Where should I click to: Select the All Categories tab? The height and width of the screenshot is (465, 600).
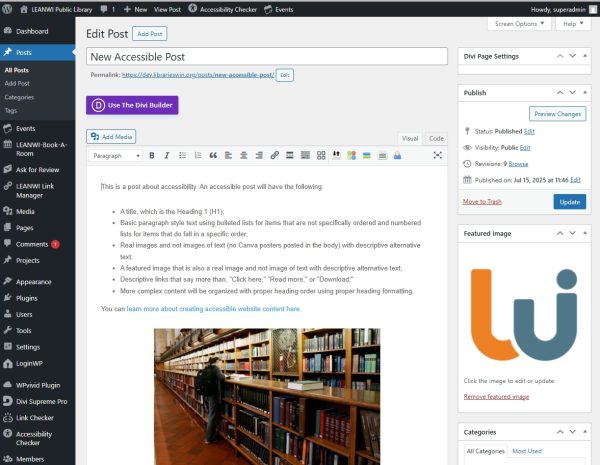point(485,451)
